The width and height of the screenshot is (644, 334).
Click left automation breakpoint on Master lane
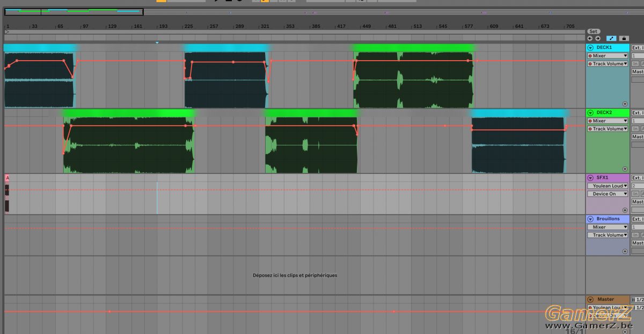pyautogui.click(x=109, y=311)
